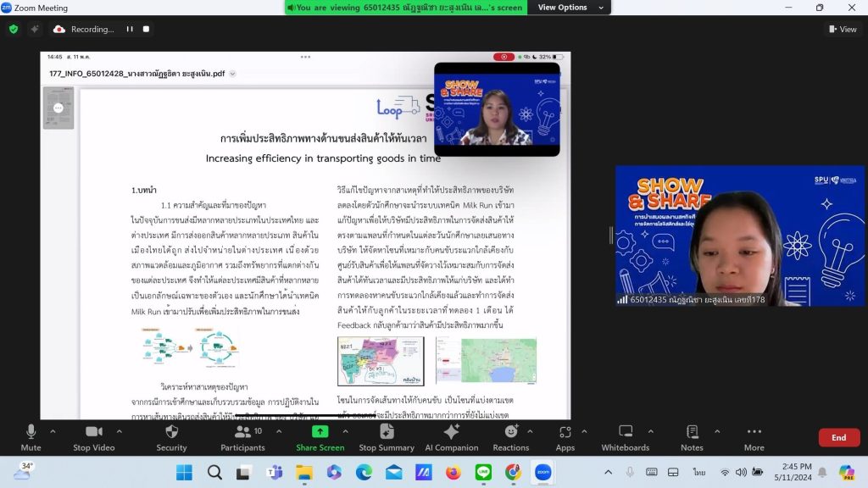
Task: Click the panel divider handle beside video tile
Action: tap(611, 236)
